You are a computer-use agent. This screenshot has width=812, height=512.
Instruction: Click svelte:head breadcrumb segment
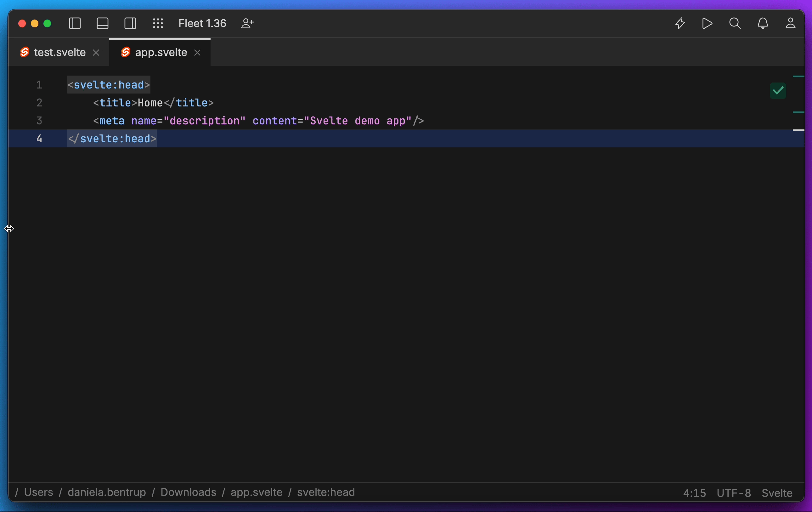326,492
